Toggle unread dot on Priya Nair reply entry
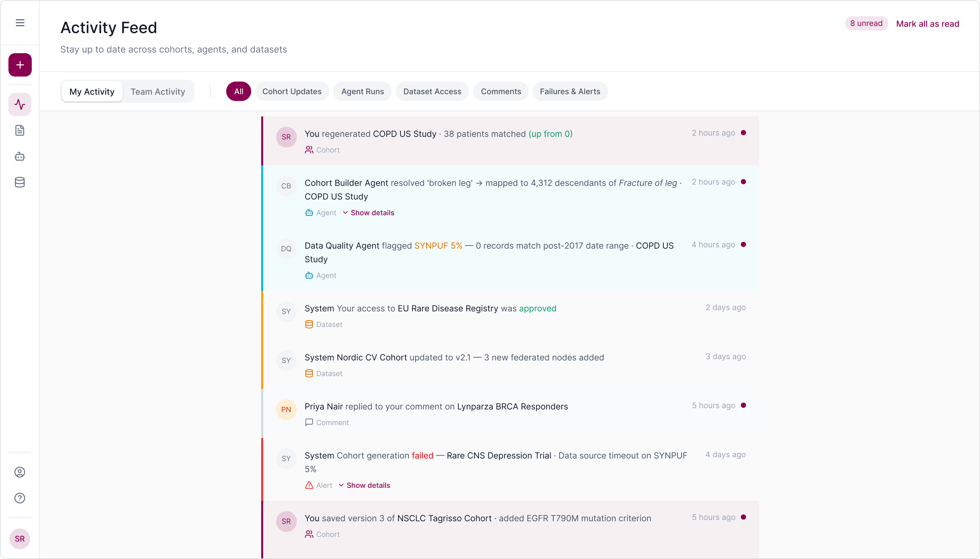 pos(743,405)
